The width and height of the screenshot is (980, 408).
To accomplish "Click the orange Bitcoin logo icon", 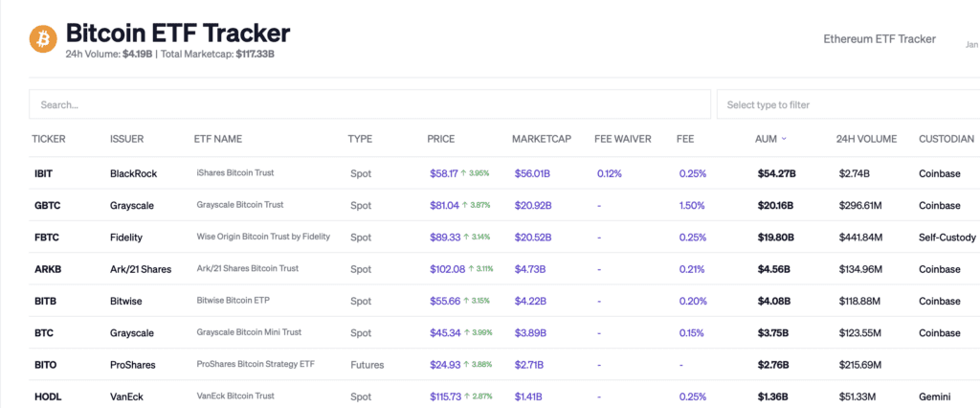I will [43, 39].
